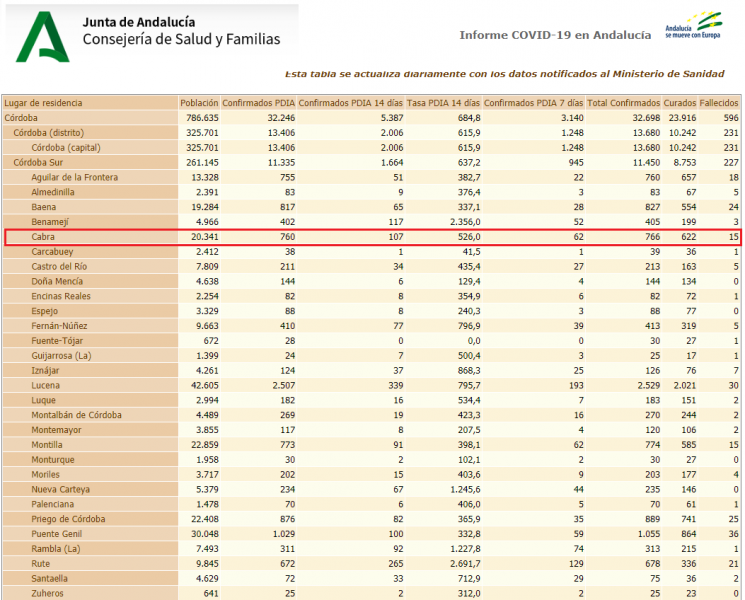Click Iznájar rate value 868,3
The width and height of the screenshot is (745, 600).
pos(469,371)
